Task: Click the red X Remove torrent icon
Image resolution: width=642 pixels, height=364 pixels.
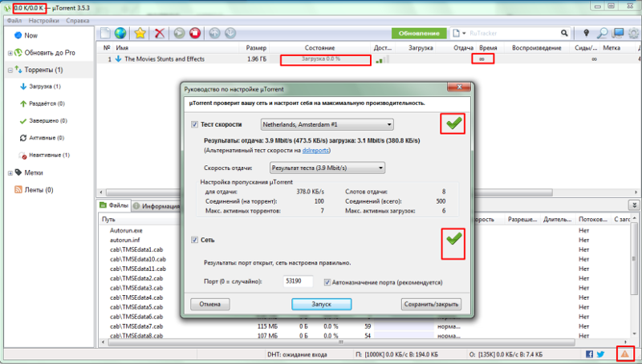Action: [160, 33]
